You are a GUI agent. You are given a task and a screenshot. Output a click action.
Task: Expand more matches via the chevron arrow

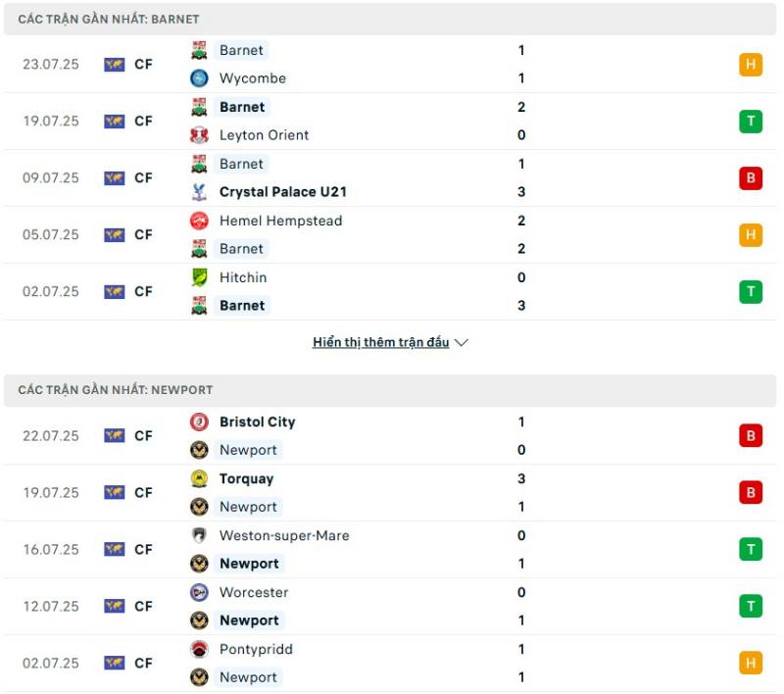coord(462,343)
